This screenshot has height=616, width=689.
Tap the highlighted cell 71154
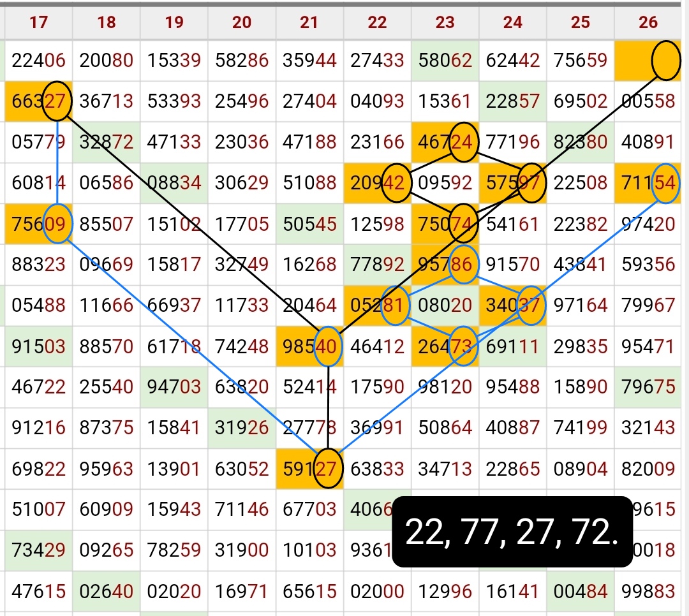[648, 183]
